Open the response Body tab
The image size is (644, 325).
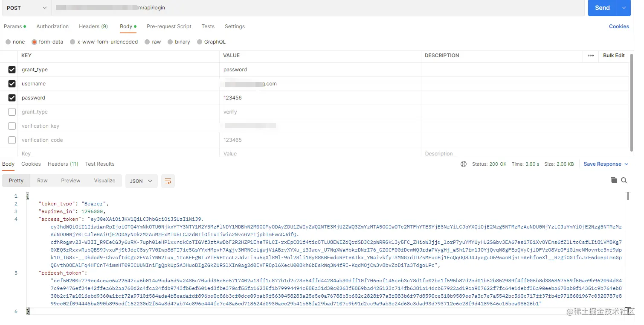(x=9, y=164)
